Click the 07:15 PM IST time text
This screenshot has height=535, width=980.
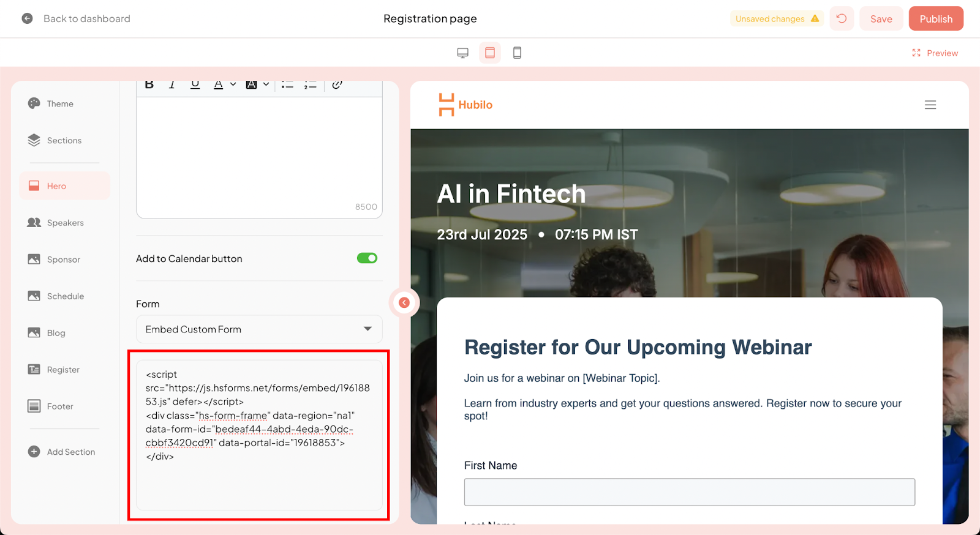pyautogui.click(x=596, y=234)
